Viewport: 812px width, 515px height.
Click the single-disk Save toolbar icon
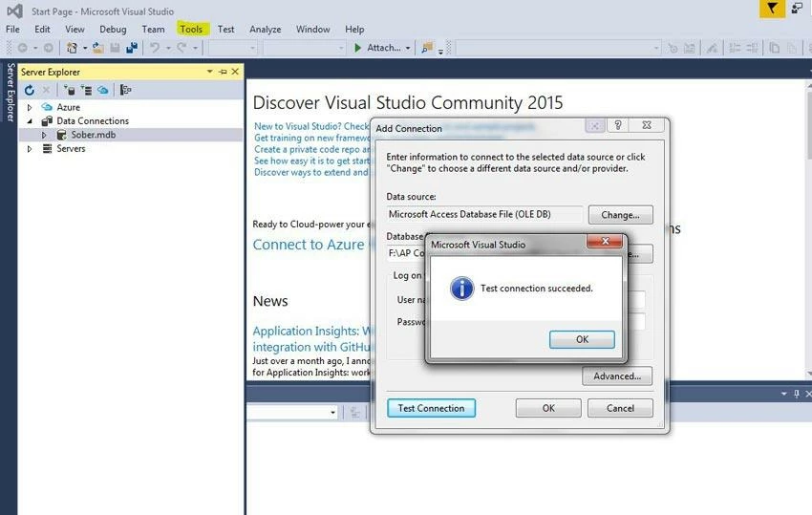point(115,48)
